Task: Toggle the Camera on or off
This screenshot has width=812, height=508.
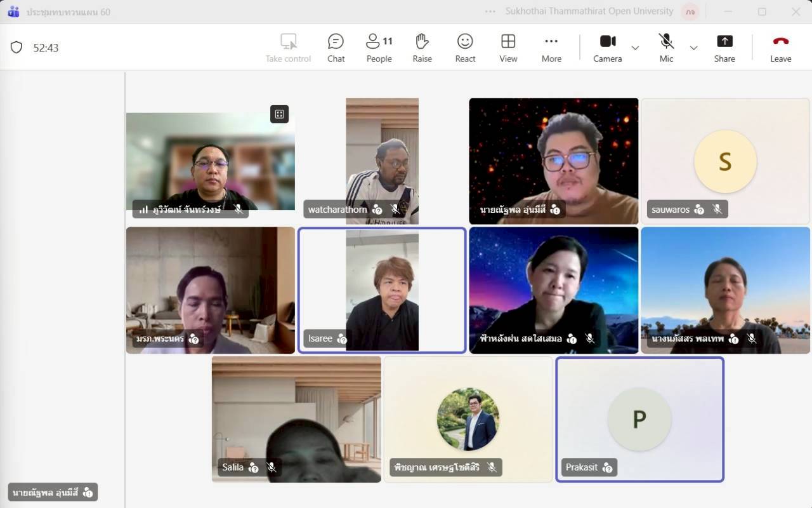Action: (607, 48)
